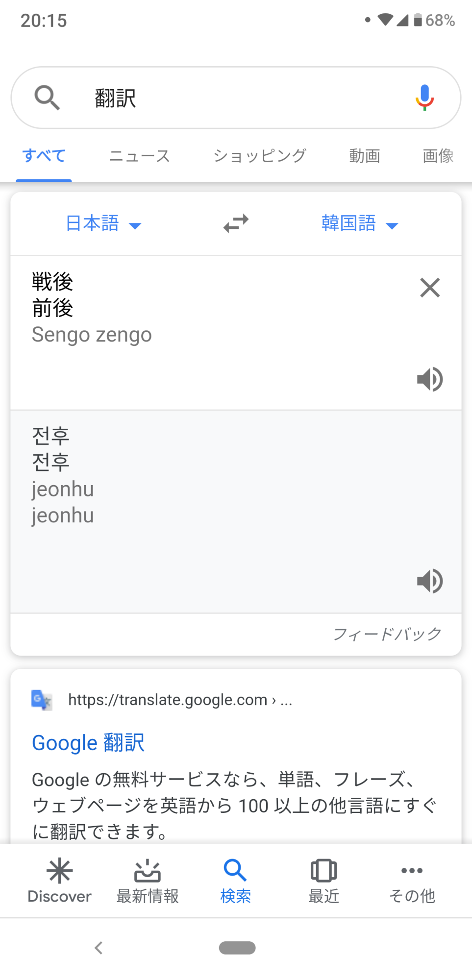Play audio for Japanese source text
472x980 pixels.
[430, 379]
